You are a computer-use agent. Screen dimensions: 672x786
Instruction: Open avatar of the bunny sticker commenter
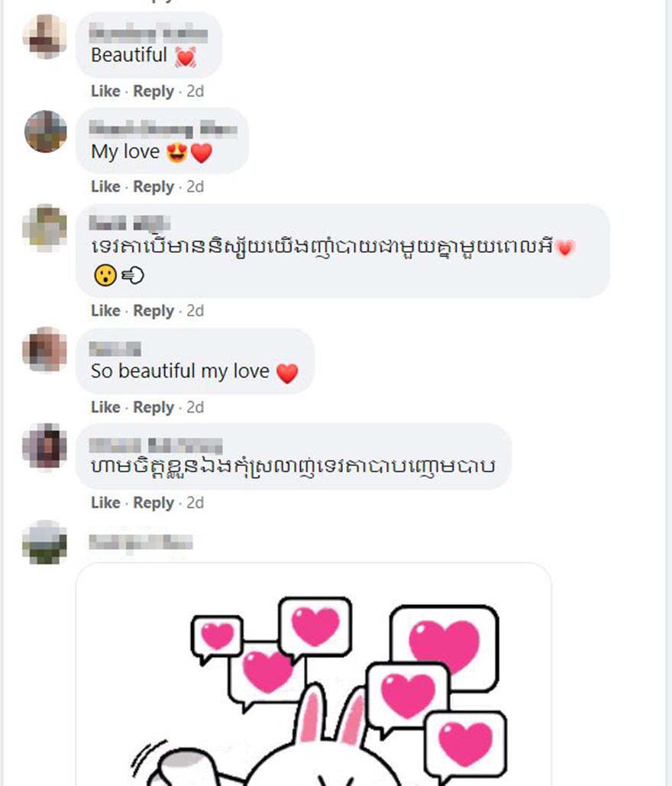(45, 542)
